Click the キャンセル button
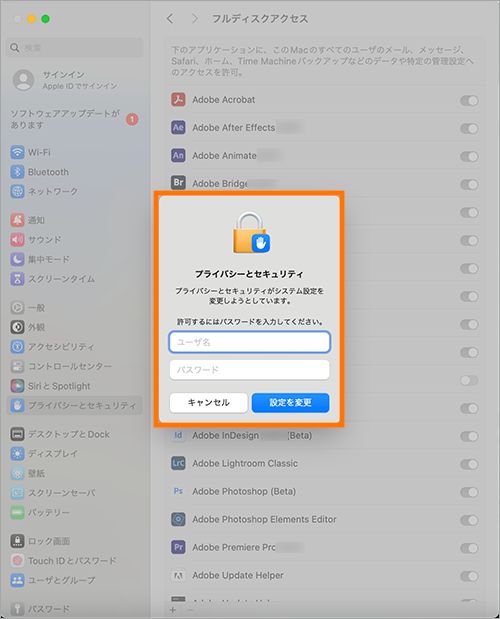 click(x=208, y=403)
